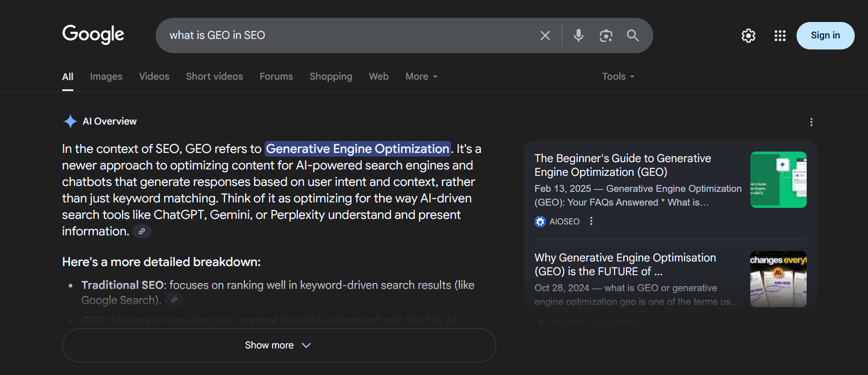Open search by image camera icon
This screenshot has width=868, height=375.
point(606,35)
